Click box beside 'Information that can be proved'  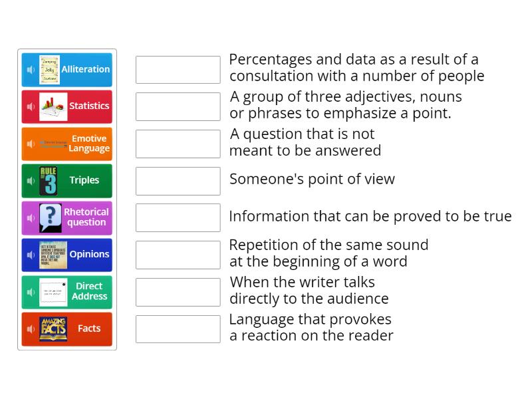point(178,218)
